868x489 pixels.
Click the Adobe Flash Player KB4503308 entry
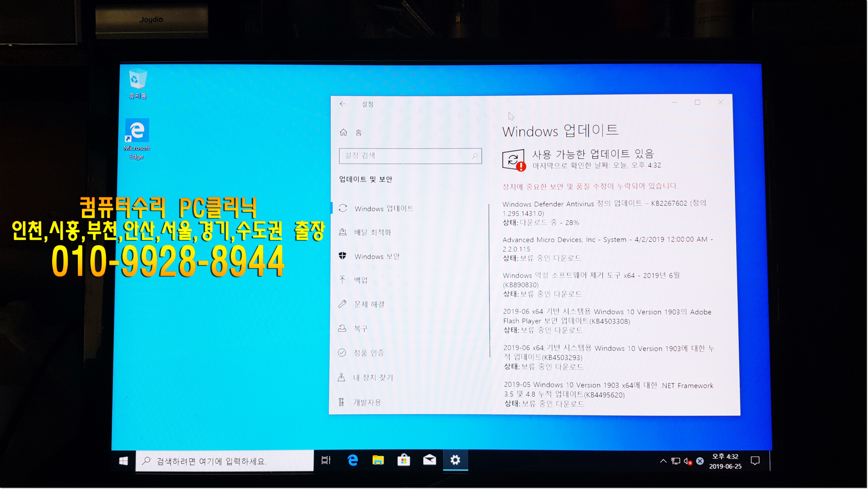[607, 321]
